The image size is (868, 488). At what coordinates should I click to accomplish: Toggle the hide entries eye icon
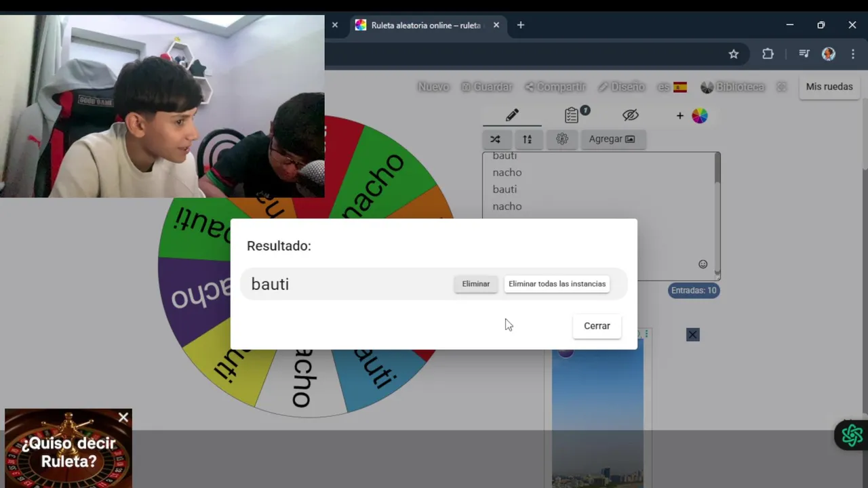click(x=631, y=115)
